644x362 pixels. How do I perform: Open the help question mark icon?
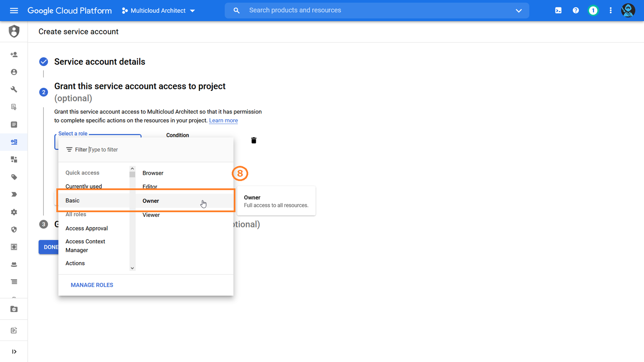(x=576, y=11)
